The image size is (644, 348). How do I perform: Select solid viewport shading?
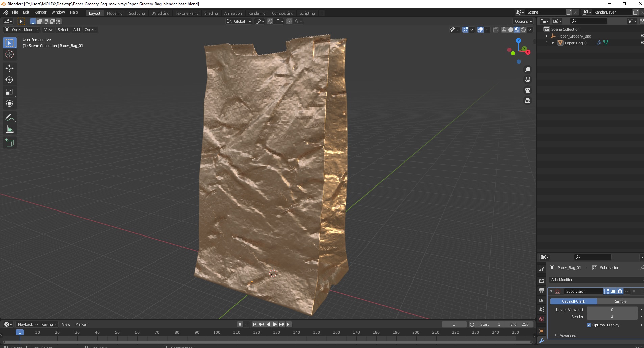tap(510, 30)
